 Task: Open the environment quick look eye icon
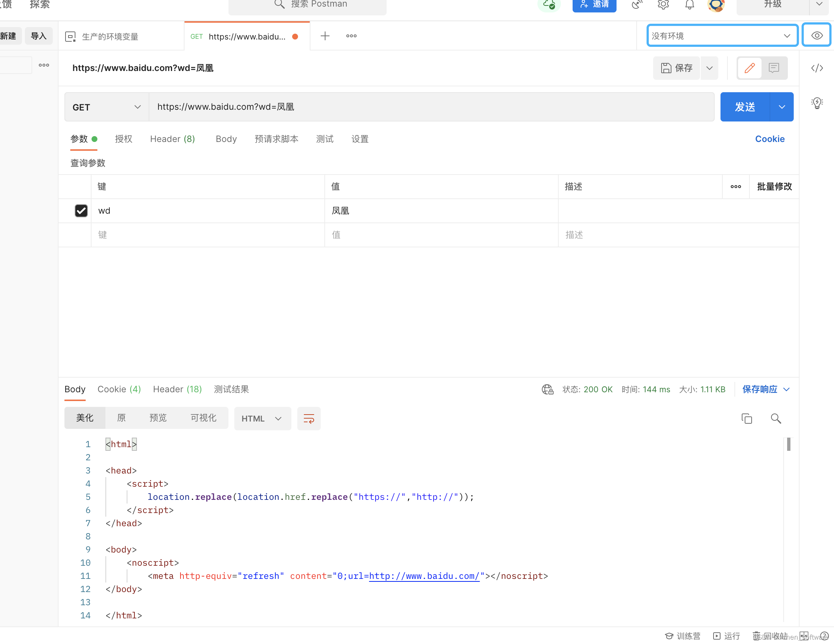[816, 35]
